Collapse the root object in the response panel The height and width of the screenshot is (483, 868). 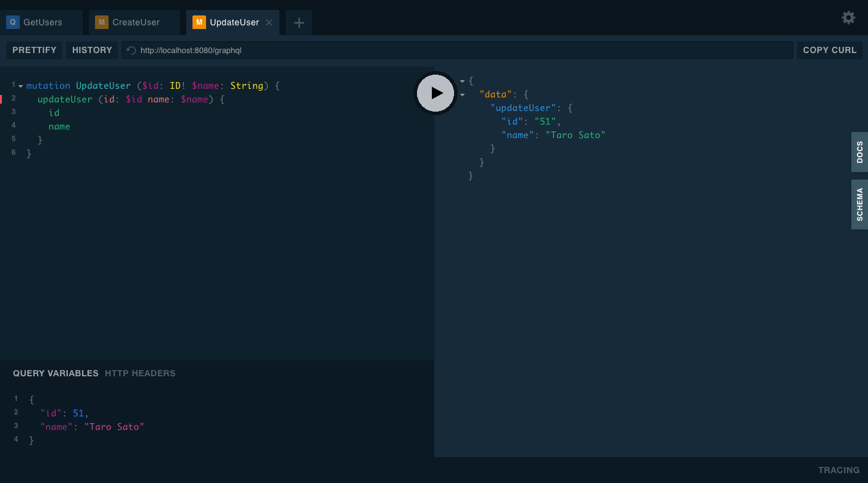click(x=462, y=80)
